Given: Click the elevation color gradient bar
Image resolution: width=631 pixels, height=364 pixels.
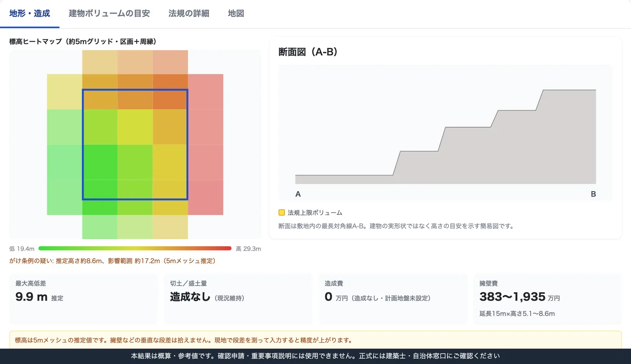Looking at the screenshot, I should point(135,248).
